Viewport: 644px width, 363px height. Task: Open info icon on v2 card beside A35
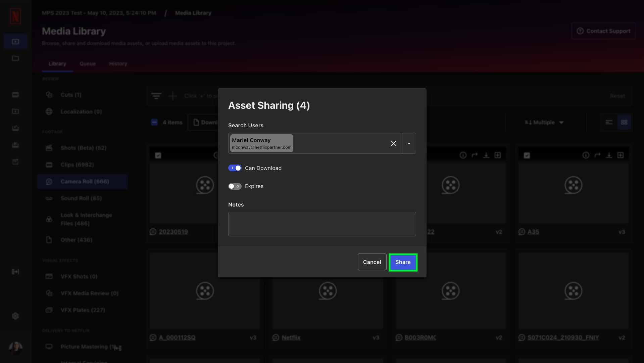click(x=463, y=155)
